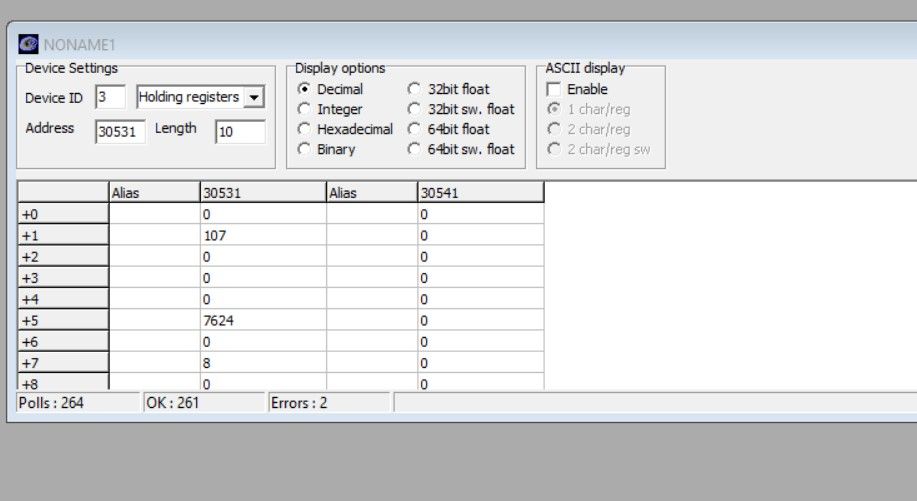
Task: Click the cell with value 107
Action: point(263,235)
